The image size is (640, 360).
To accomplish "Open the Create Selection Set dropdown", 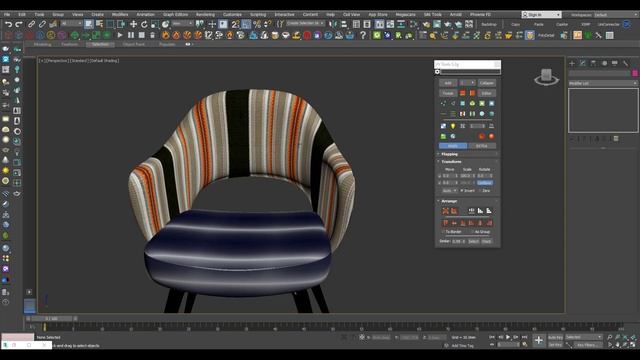I will [x=305, y=24].
